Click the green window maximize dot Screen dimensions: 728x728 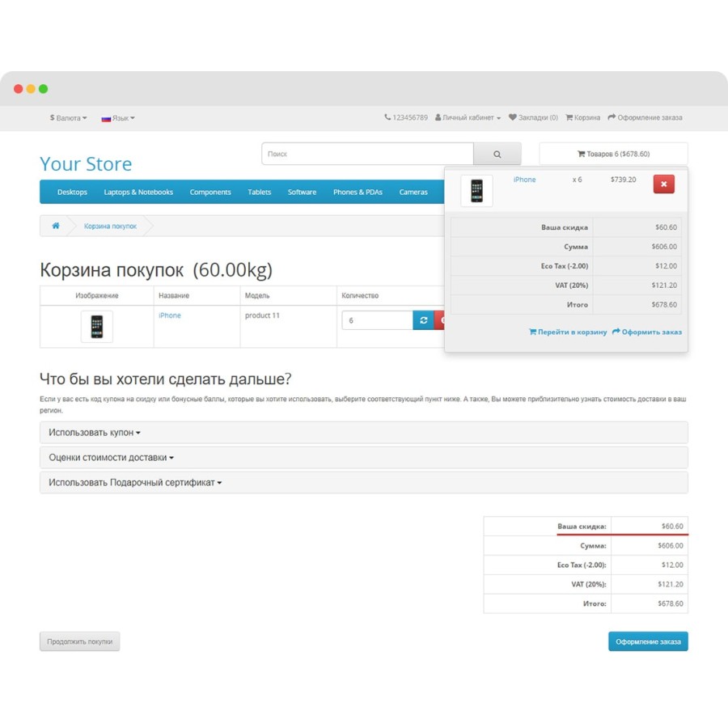point(43,89)
